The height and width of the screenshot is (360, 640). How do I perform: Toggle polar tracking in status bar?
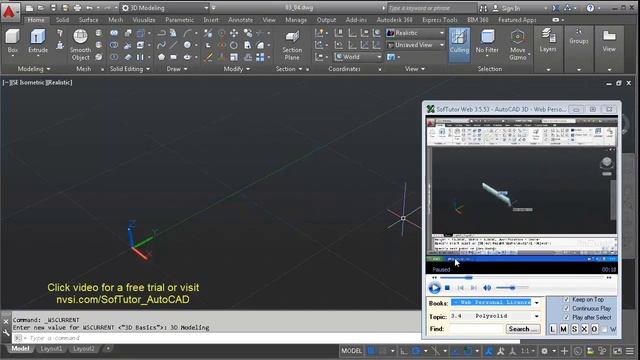416,351
